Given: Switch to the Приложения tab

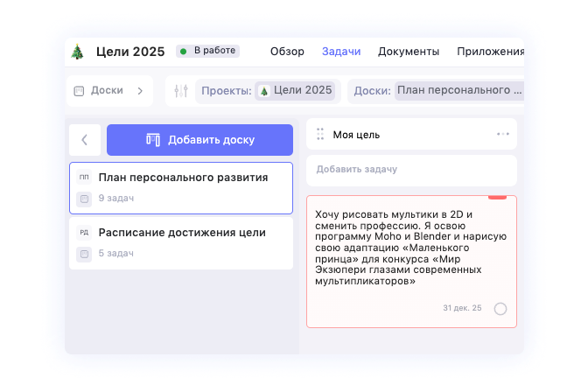Looking at the screenshot, I should pyautogui.click(x=490, y=52).
